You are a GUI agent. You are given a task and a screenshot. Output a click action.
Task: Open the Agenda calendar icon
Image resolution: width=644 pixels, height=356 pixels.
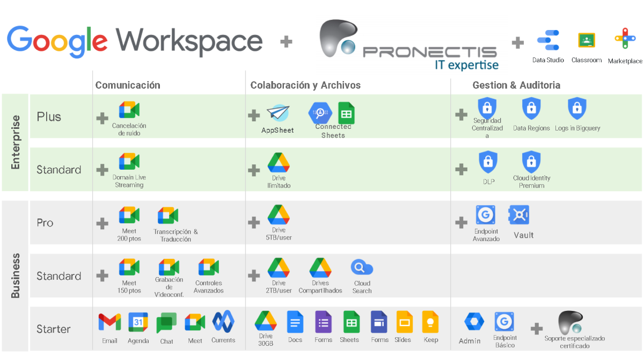tap(138, 322)
